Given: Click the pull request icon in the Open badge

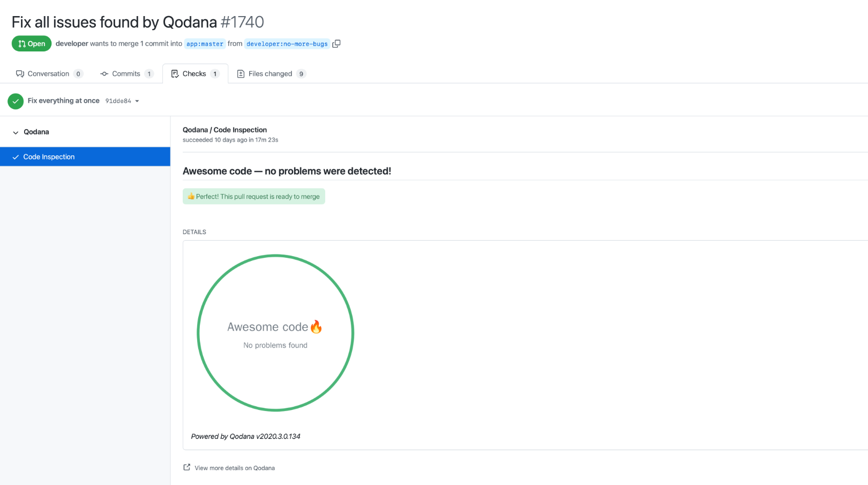Looking at the screenshot, I should [x=20, y=43].
